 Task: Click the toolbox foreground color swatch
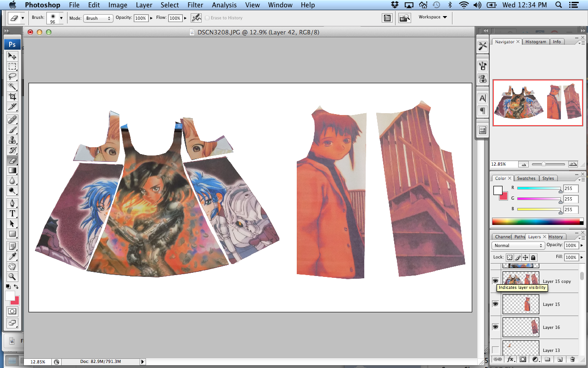click(x=10, y=296)
